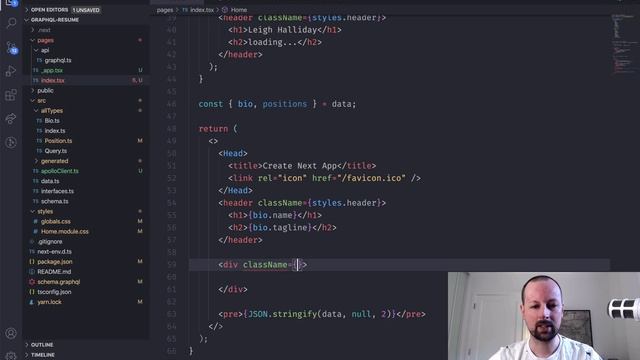Image resolution: width=640 pixels, height=360 pixels.
Task: Collapse the allTypes folder
Action: tap(36, 111)
